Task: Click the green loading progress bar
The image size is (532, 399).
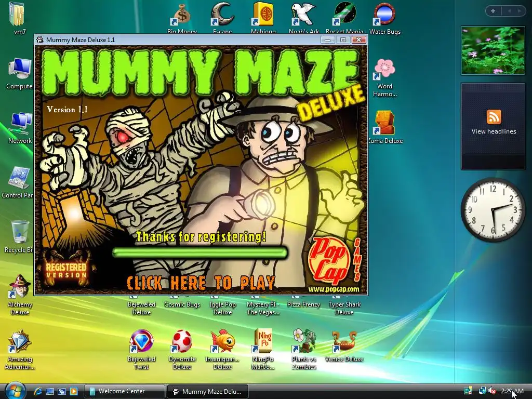Action: point(200,252)
